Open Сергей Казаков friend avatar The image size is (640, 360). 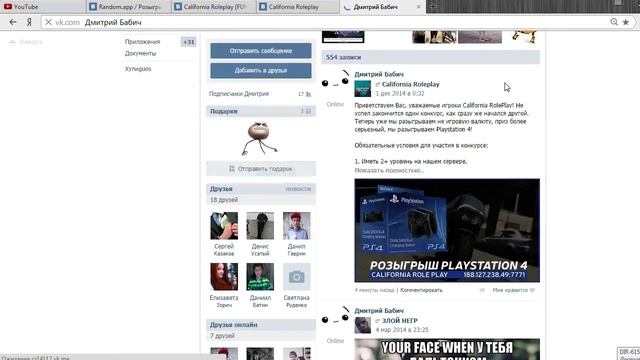pos(224,226)
